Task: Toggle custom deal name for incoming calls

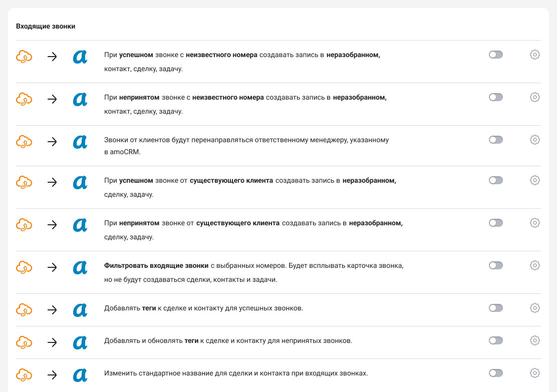Action: coord(495,373)
